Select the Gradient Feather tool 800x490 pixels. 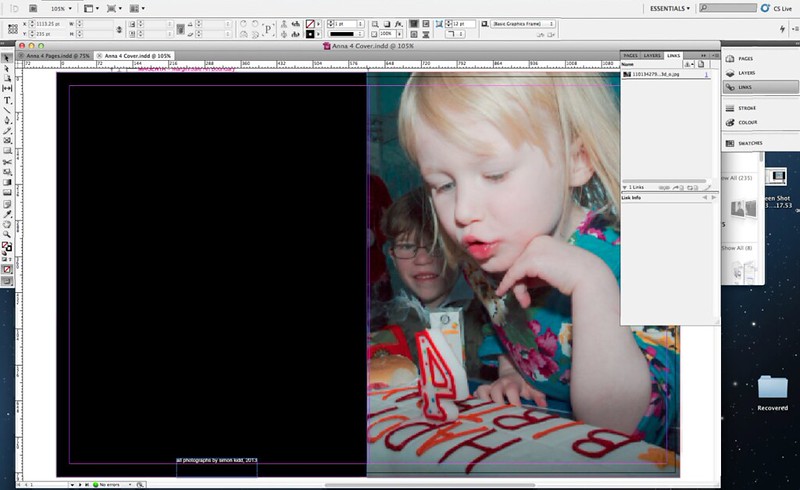point(7,192)
